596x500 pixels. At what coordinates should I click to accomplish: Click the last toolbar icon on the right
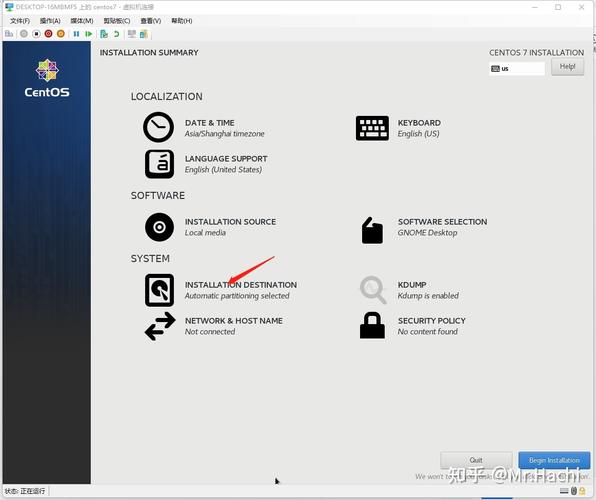(144, 34)
